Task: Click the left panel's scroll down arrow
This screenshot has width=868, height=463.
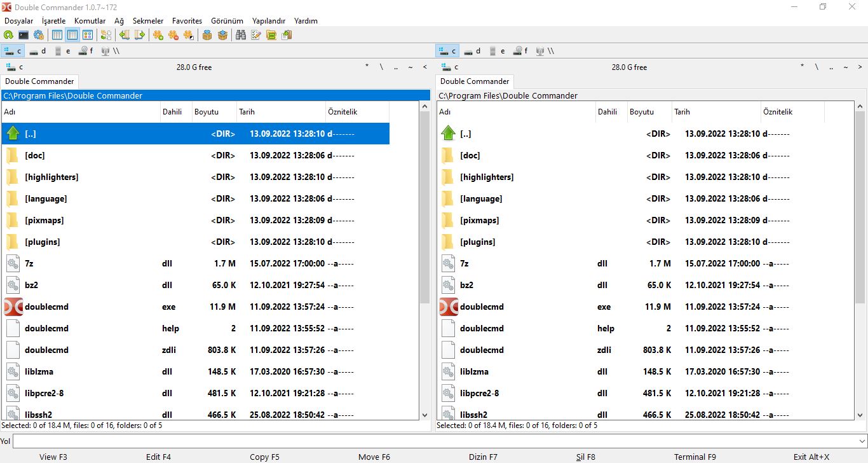Action: pos(425,415)
